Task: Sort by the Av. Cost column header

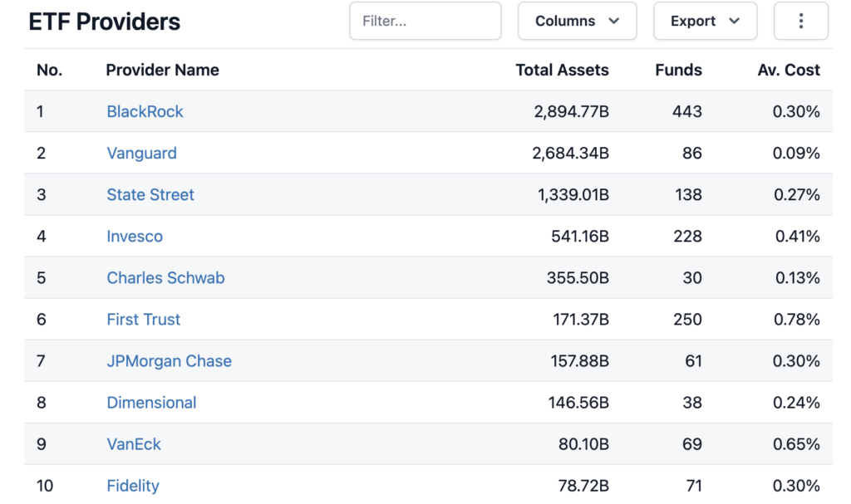Action: click(x=789, y=70)
